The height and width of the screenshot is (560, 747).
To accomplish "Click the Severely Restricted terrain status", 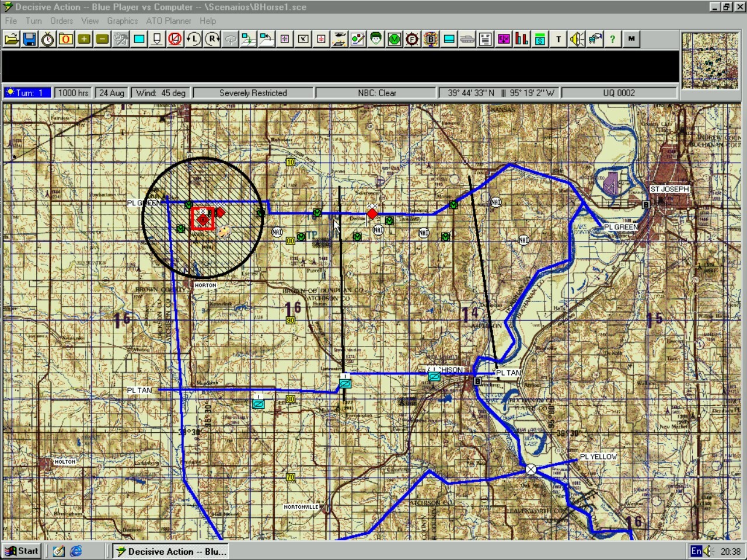I will click(x=253, y=93).
